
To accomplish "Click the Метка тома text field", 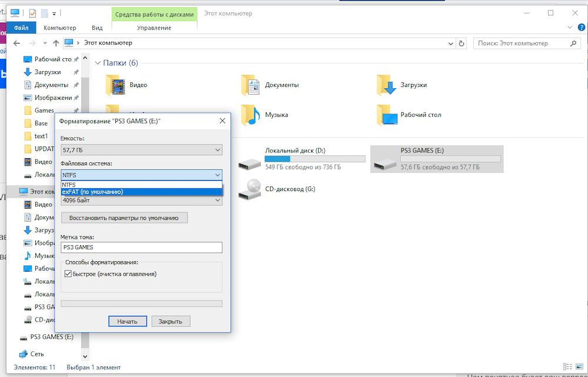I will 141,248.
